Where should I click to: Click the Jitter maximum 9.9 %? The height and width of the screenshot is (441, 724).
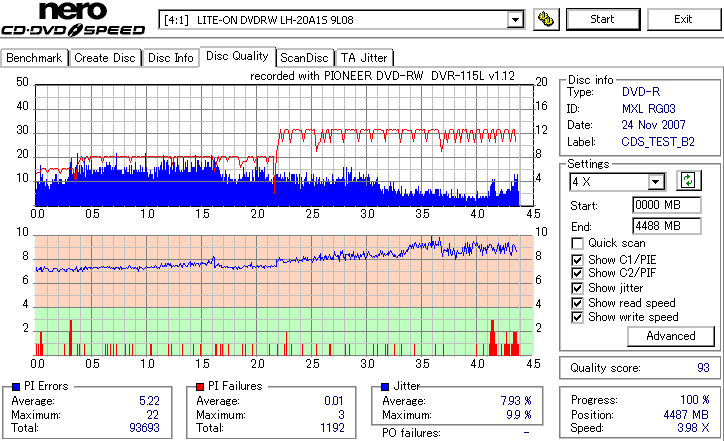[519, 415]
